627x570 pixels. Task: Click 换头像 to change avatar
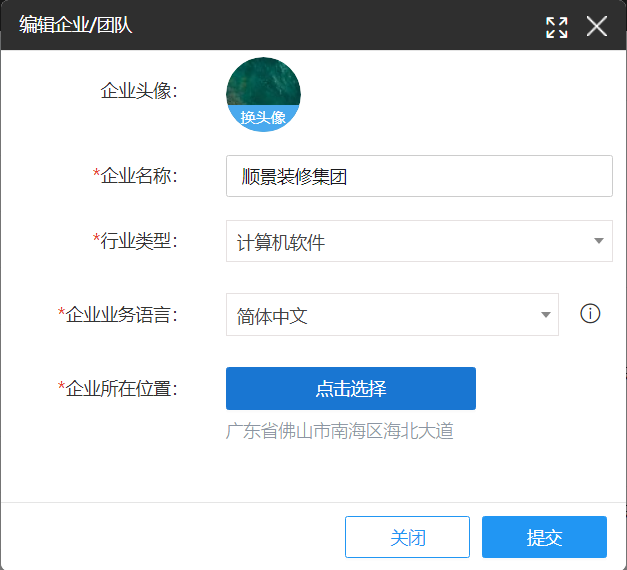click(x=263, y=117)
